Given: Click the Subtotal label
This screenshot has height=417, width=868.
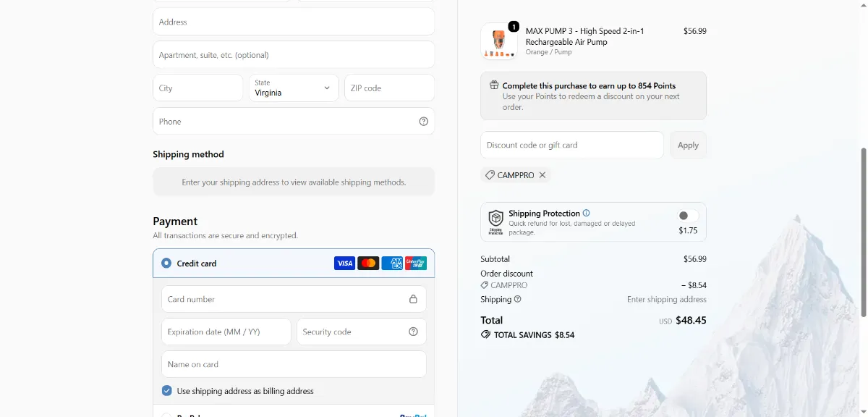Looking at the screenshot, I should [495, 259].
